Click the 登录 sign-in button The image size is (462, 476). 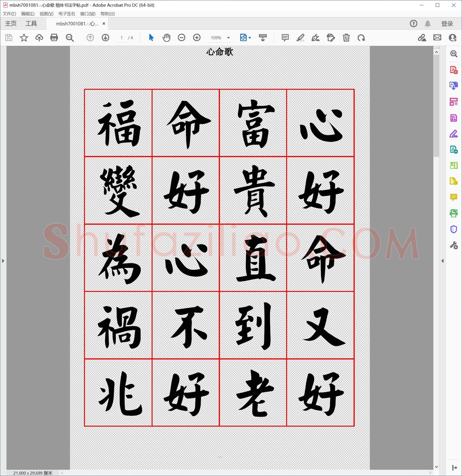pos(447,24)
